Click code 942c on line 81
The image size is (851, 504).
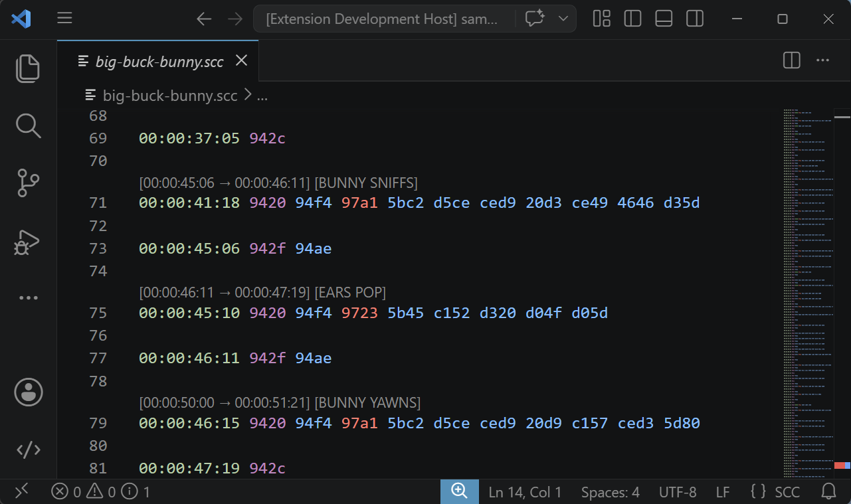click(268, 468)
